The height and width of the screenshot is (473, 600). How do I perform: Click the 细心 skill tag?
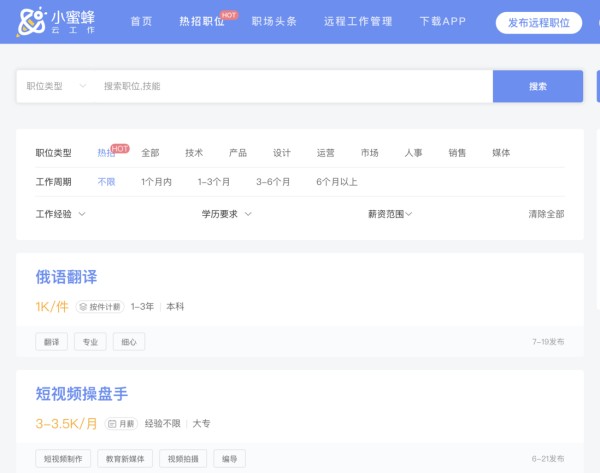click(129, 342)
